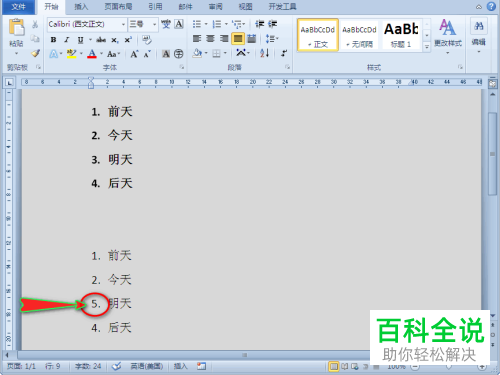Open underline style dropdown arrow
The width and height of the screenshot is (500, 375).
tap(90, 40)
